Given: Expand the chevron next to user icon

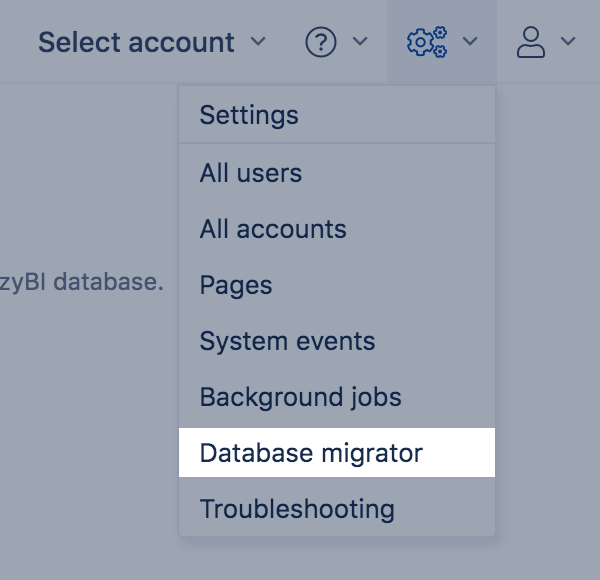Looking at the screenshot, I should [x=568, y=42].
